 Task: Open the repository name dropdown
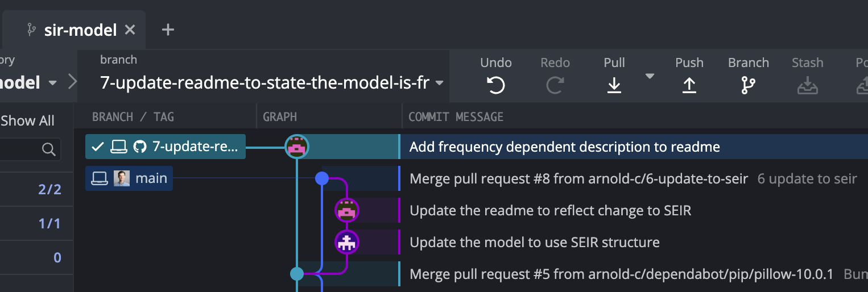tap(52, 84)
